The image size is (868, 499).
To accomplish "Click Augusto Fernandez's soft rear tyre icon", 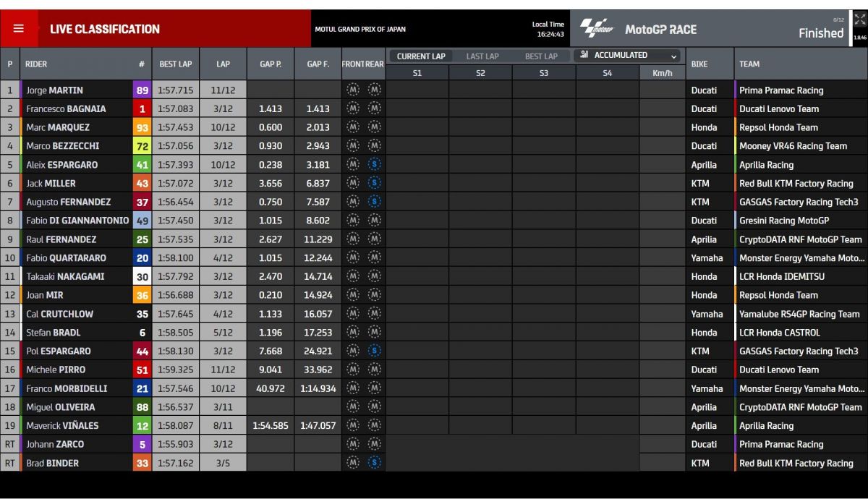I will (x=374, y=202).
